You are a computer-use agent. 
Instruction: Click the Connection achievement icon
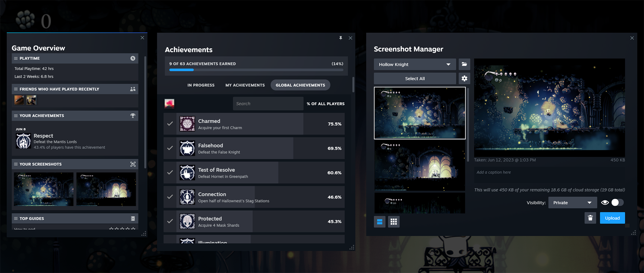187,197
